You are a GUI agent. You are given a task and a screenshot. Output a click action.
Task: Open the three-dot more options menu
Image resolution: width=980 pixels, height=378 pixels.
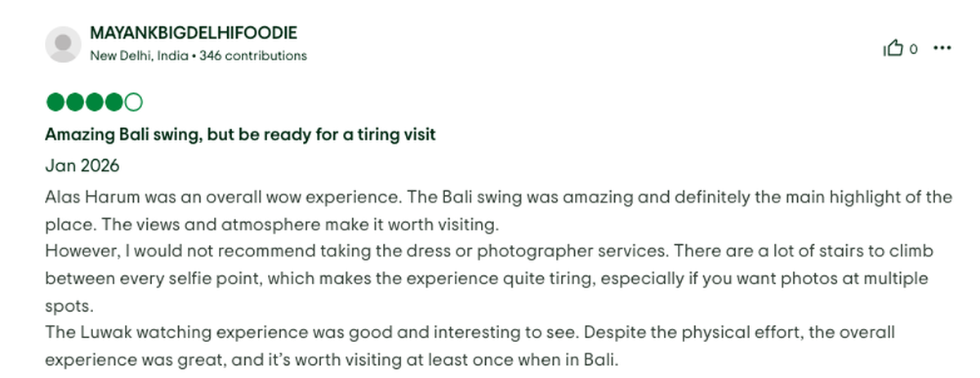[942, 48]
